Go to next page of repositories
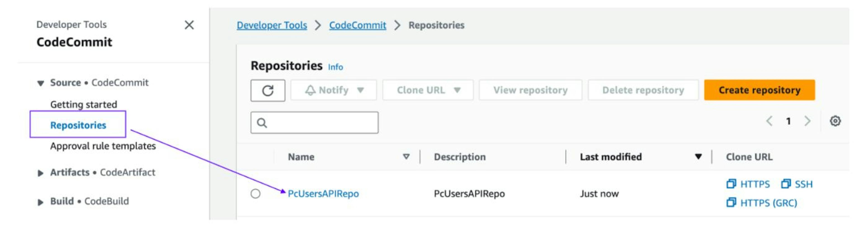 point(807,121)
